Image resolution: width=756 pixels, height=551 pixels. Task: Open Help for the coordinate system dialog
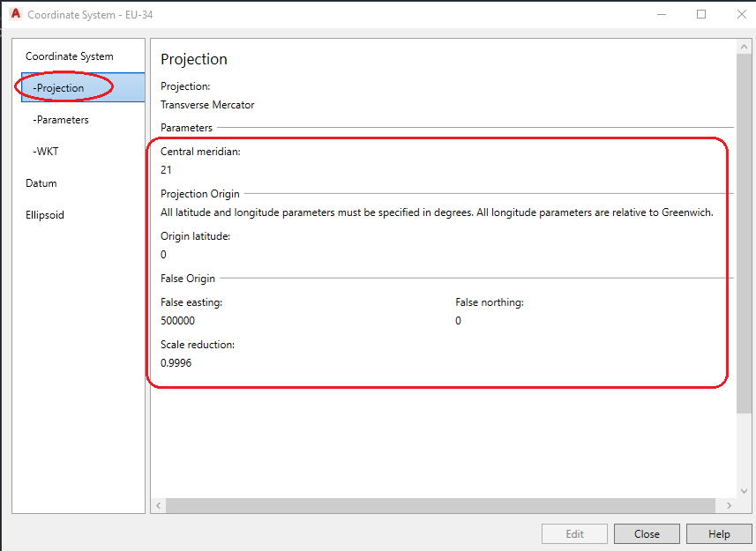[x=719, y=533]
